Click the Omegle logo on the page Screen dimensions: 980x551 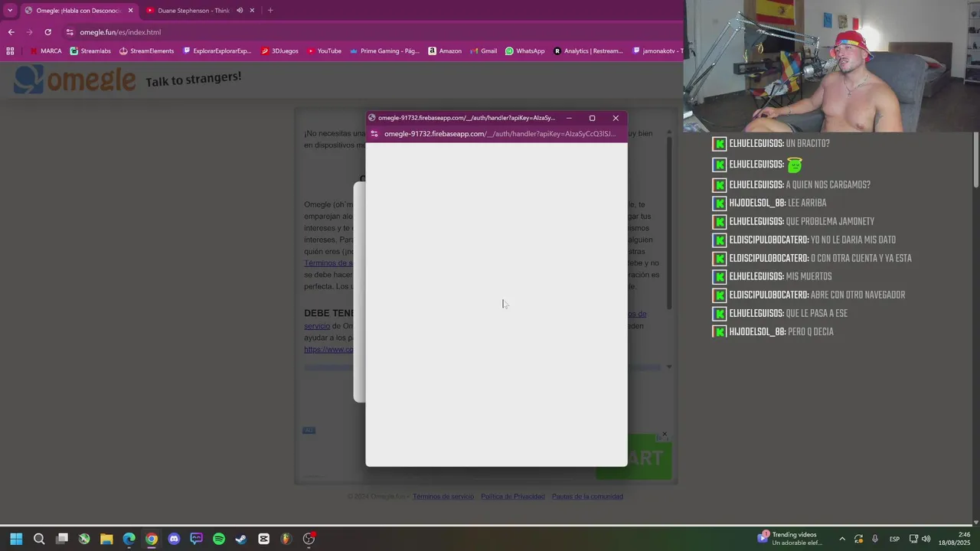[x=75, y=80]
